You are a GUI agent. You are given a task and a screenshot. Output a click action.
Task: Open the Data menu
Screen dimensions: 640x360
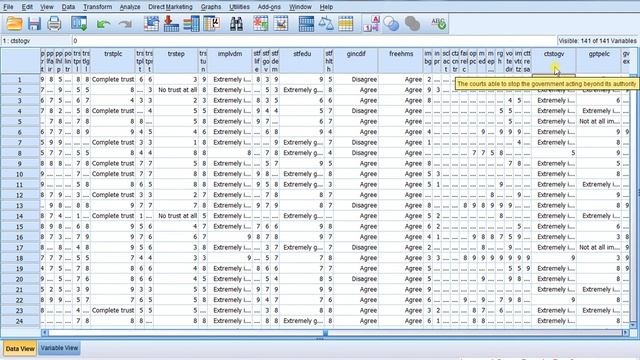pyautogui.click(x=68, y=7)
